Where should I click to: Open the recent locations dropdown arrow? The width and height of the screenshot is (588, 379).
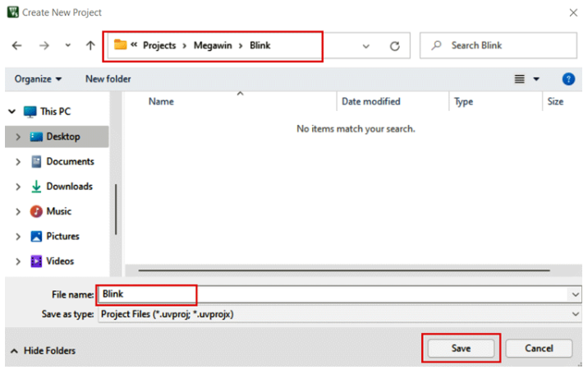coord(67,46)
